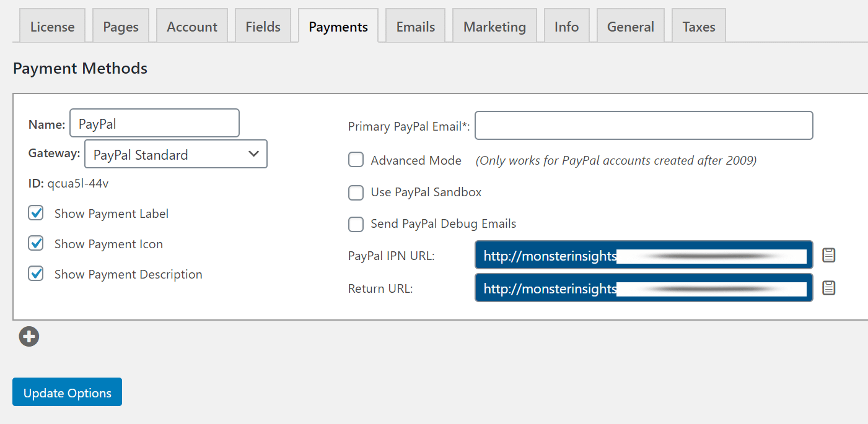Select the Marketing tab

click(x=494, y=27)
